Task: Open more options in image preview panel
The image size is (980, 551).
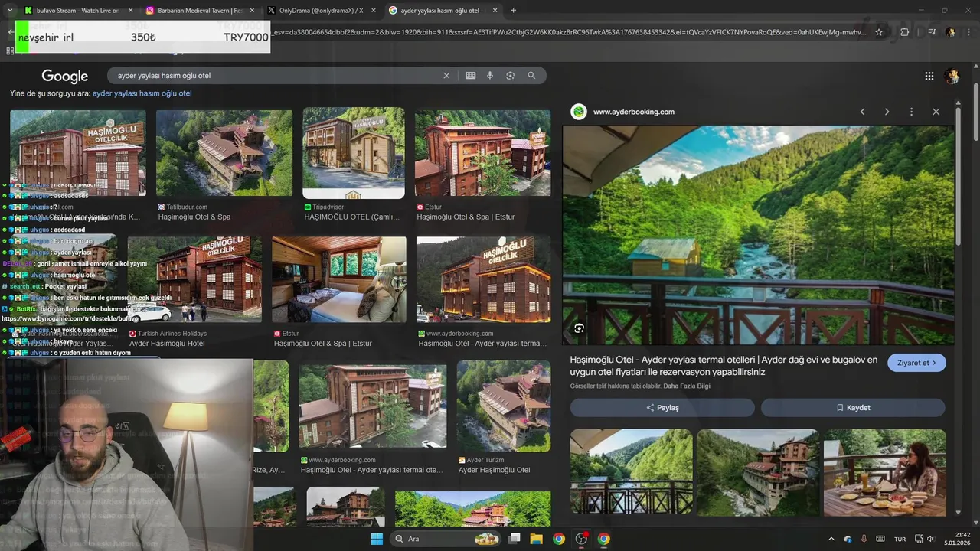Action: [911, 112]
